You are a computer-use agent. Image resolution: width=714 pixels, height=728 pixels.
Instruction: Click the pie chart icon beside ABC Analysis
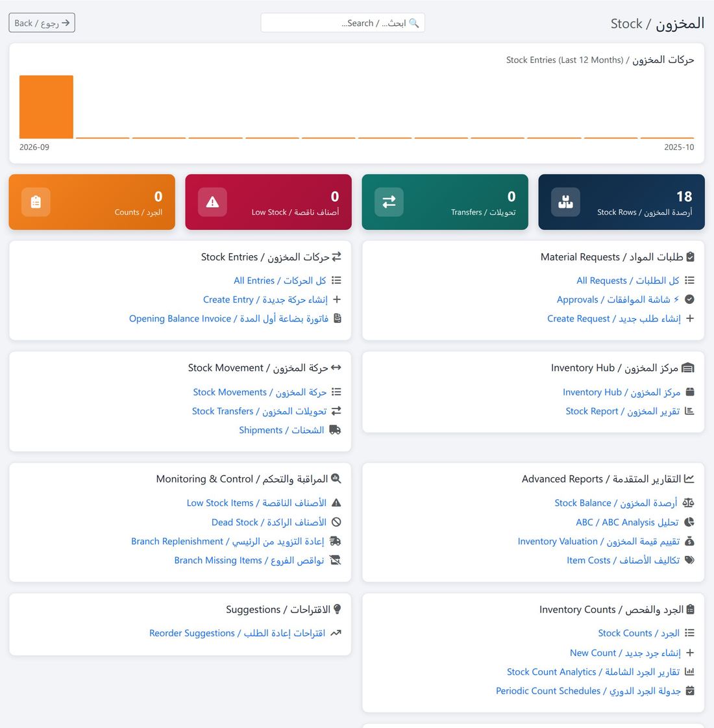click(x=689, y=522)
